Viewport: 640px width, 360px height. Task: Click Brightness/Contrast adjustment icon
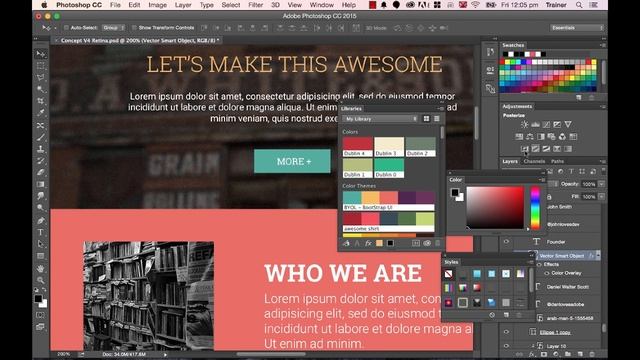coord(524,124)
